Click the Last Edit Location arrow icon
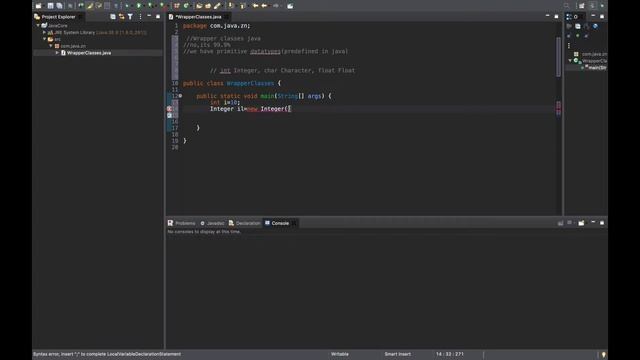The height and width of the screenshot is (360, 640). coord(256,6)
